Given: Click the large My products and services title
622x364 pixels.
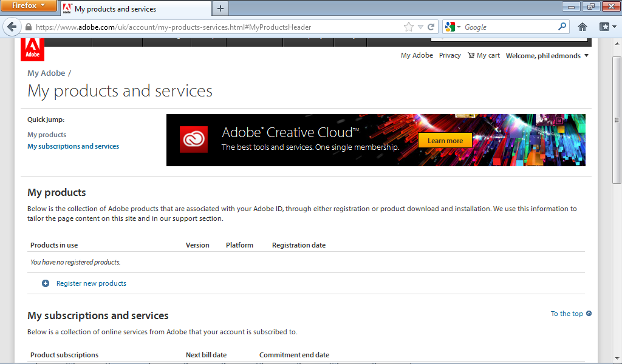Looking at the screenshot, I should click(x=120, y=91).
